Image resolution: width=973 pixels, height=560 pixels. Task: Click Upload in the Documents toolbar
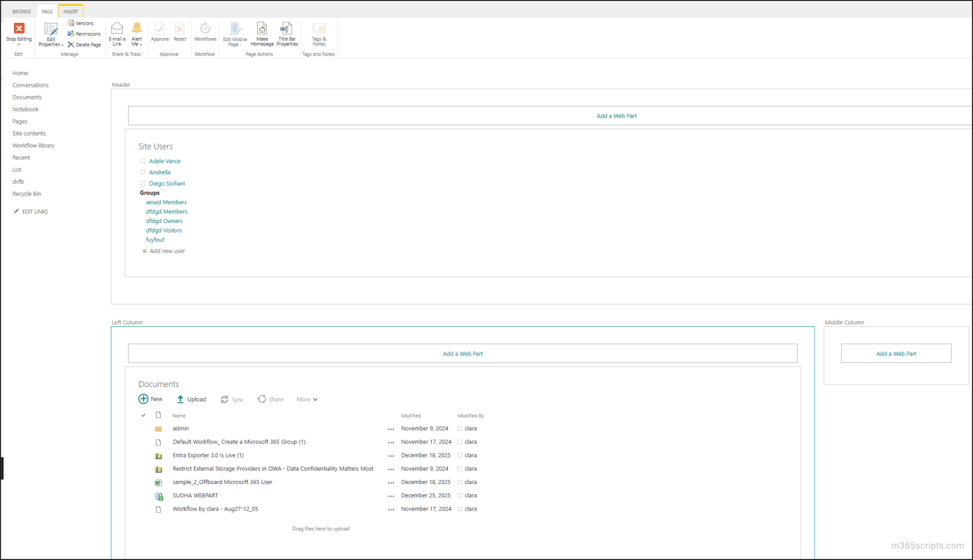click(x=191, y=399)
